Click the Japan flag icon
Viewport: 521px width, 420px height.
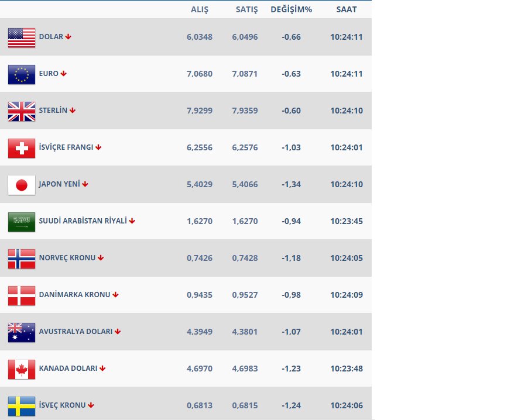coord(22,185)
